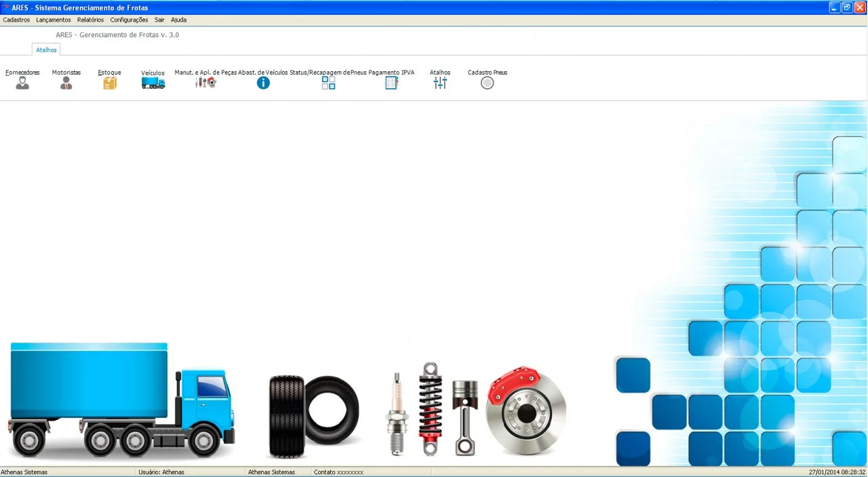Open the Veículos truck icon
The image size is (868, 477).
point(153,83)
